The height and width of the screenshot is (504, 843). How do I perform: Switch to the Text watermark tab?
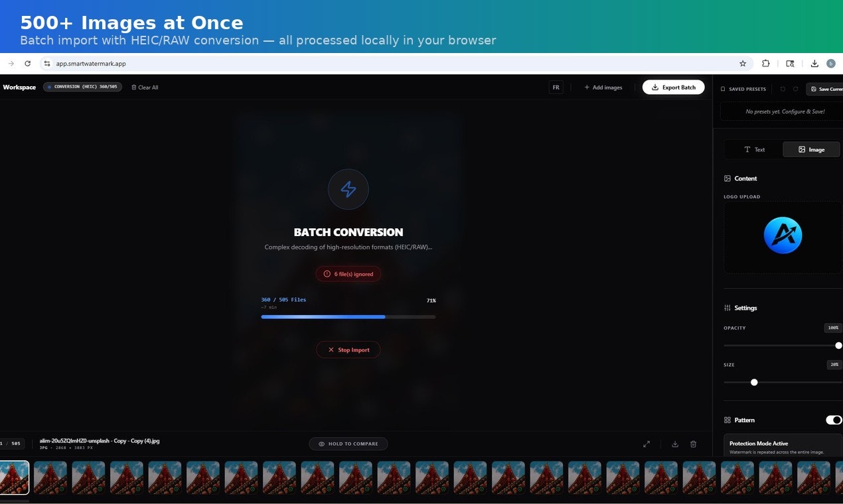click(754, 150)
